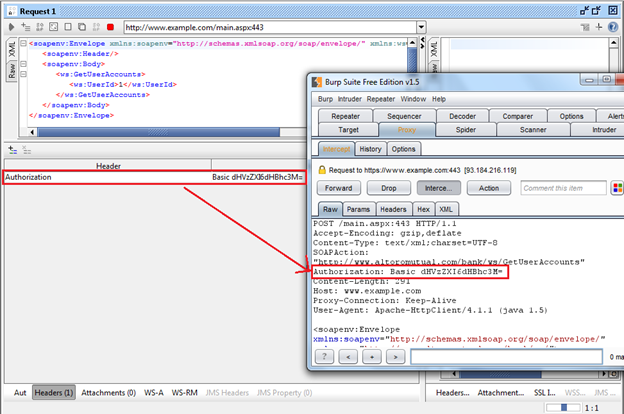Image resolution: width=624 pixels, height=414 pixels.
Task: Click the Comment this item field
Action: coord(563,188)
